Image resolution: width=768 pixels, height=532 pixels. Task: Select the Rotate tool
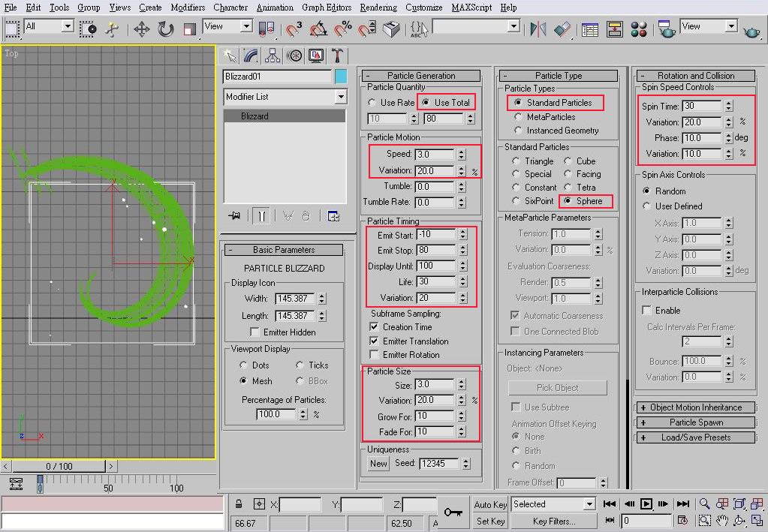pyautogui.click(x=166, y=29)
